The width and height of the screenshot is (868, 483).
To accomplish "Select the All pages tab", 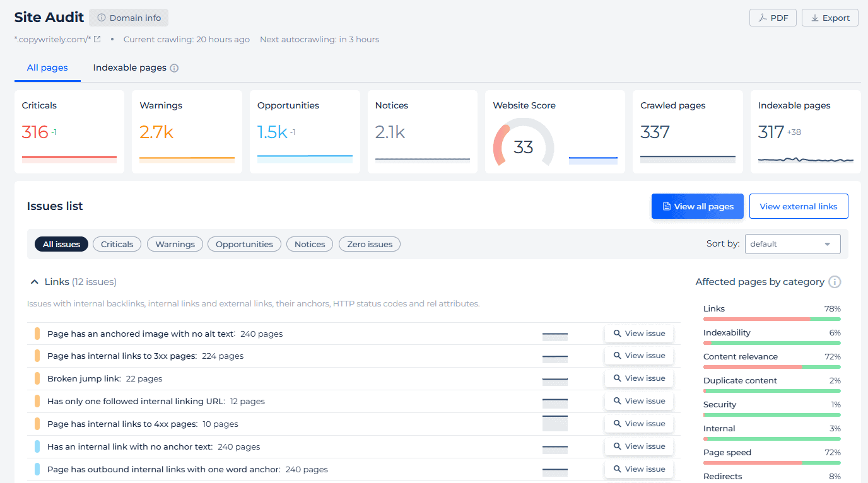I will tap(47, 67).
